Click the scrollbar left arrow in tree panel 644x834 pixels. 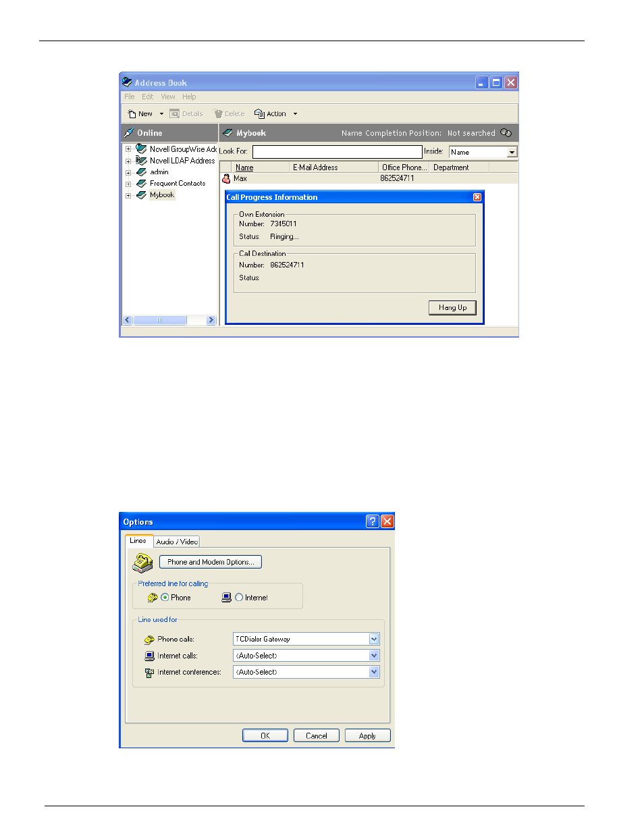128,320
